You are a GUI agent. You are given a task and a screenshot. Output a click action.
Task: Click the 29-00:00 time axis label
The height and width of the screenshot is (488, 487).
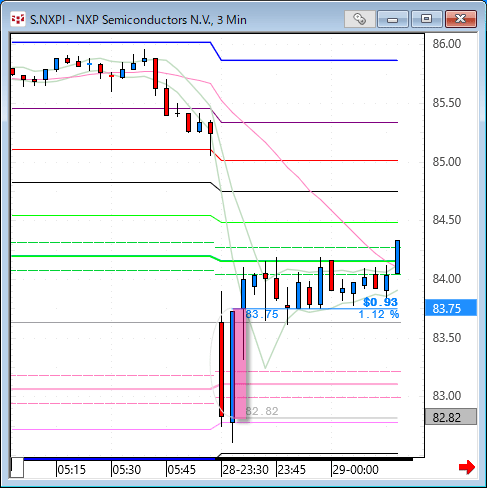point(356,470)
